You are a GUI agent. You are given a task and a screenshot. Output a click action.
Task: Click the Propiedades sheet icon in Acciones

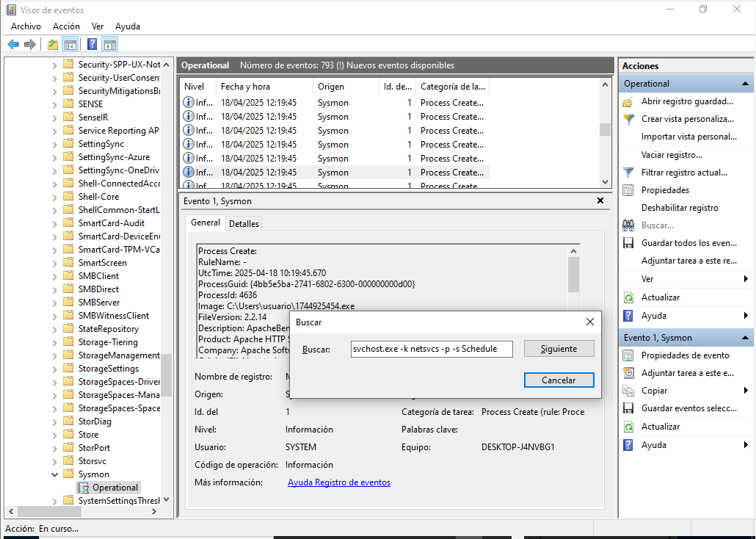click(x=628, y=190)
